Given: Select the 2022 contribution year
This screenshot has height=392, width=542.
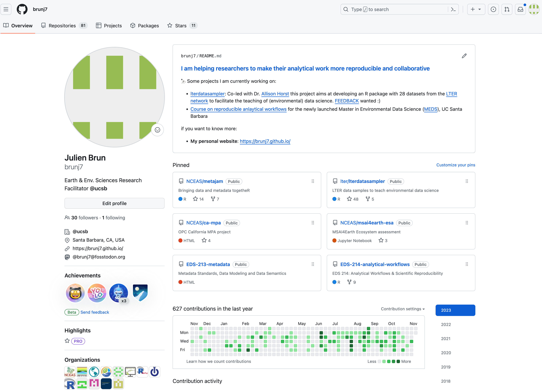Looking at the screenshot, I should pos(446,324).
